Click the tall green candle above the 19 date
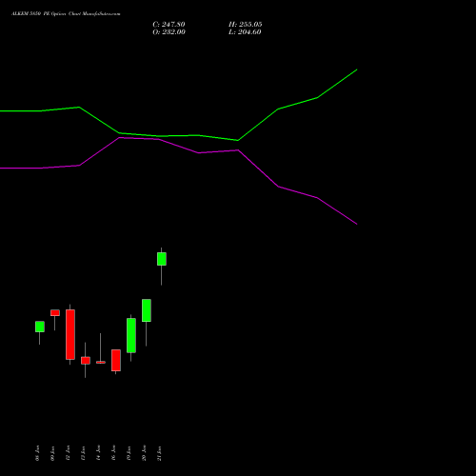Screen dimensions: 476x476 (x=131, y=335)
